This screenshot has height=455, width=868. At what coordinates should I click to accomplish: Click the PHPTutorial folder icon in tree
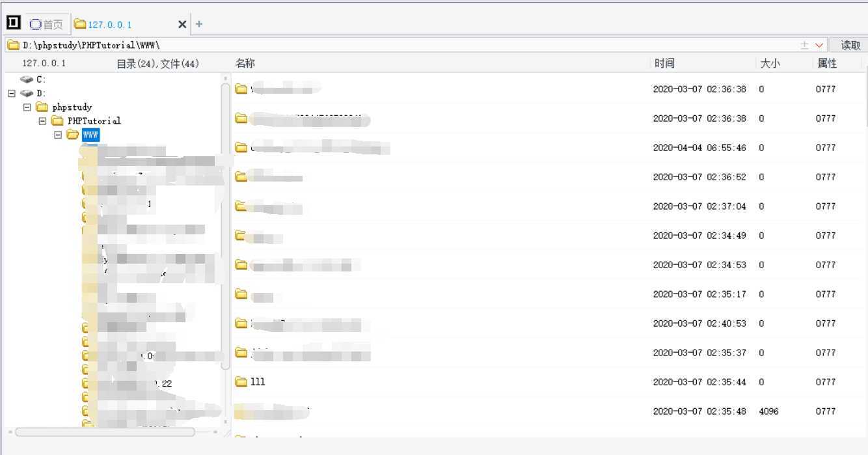click(57, 120)
